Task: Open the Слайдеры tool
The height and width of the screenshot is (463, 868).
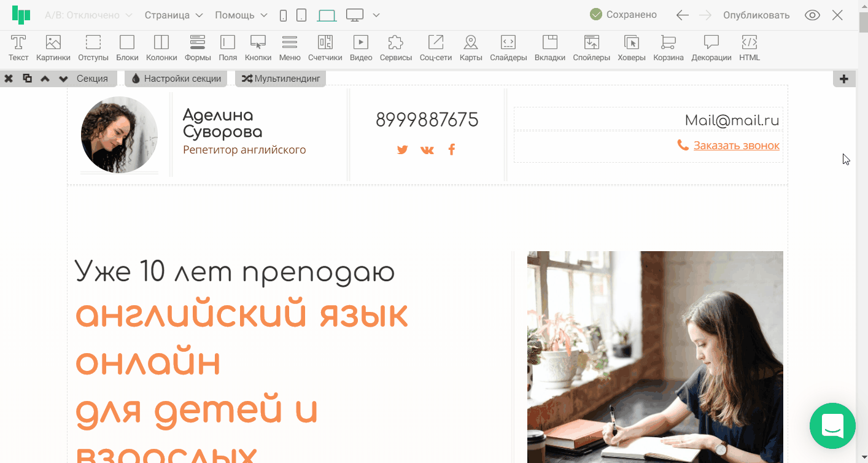Action: tap(508, 48)
